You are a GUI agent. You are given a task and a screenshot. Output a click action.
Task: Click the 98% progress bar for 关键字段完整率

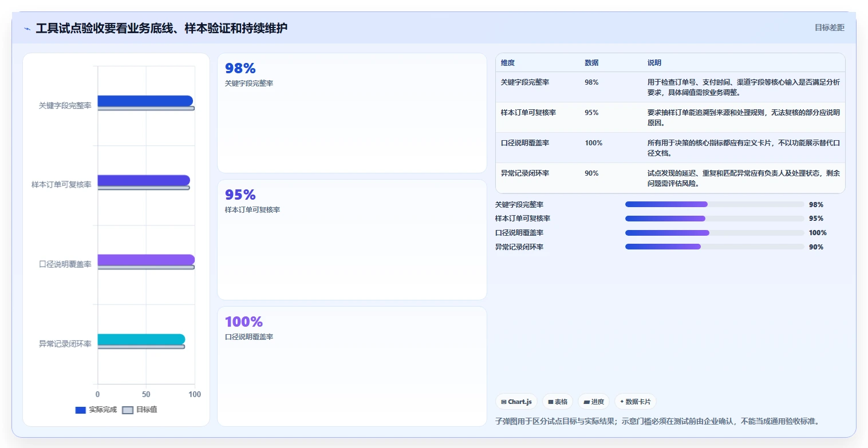(x=715, y=204)
